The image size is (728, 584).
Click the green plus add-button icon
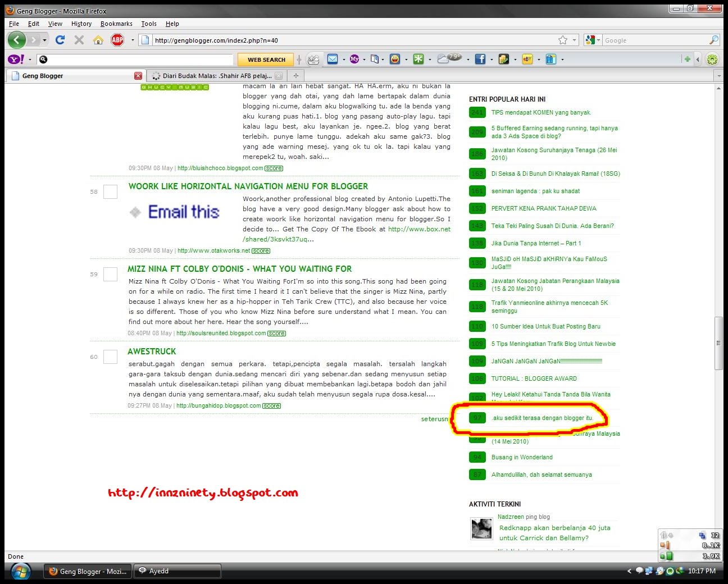tap(687, 59)
